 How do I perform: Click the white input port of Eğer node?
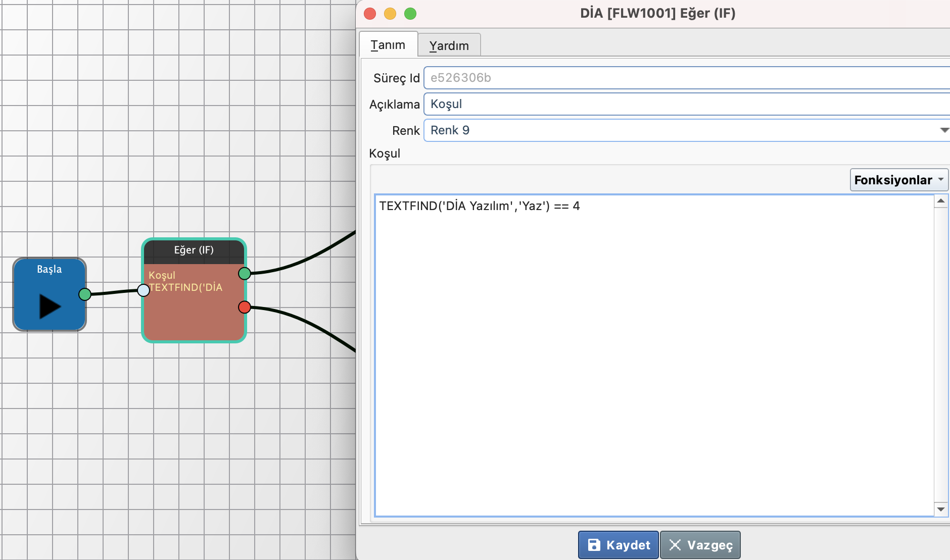[x=144, y=290]
